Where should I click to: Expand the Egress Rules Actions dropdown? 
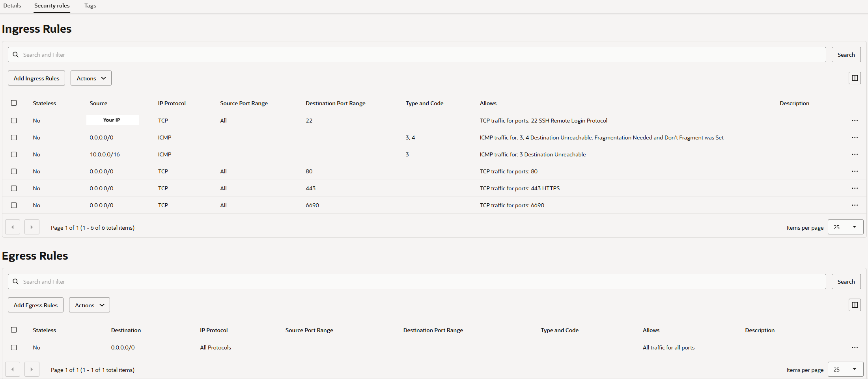[x=90, y=305]
